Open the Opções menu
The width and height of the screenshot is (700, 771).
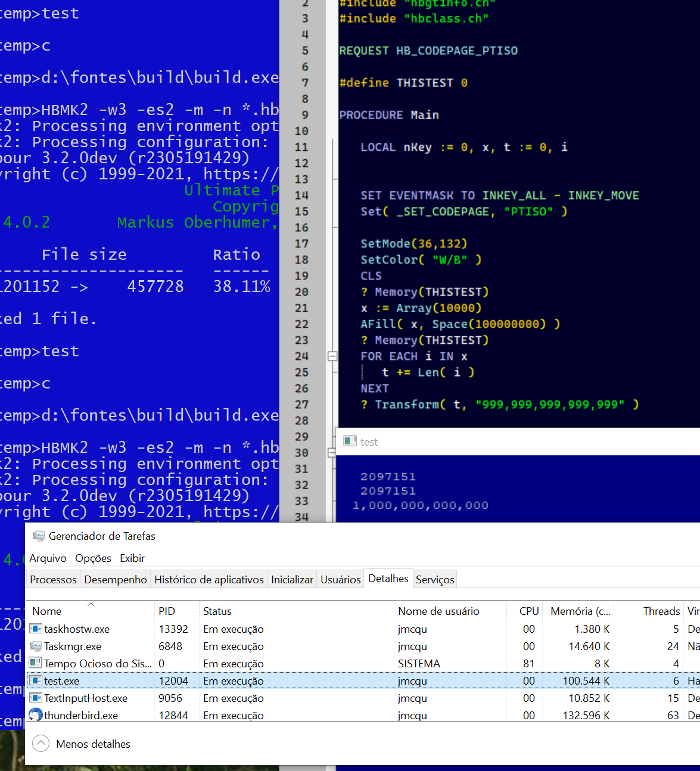tap(93, 558)
